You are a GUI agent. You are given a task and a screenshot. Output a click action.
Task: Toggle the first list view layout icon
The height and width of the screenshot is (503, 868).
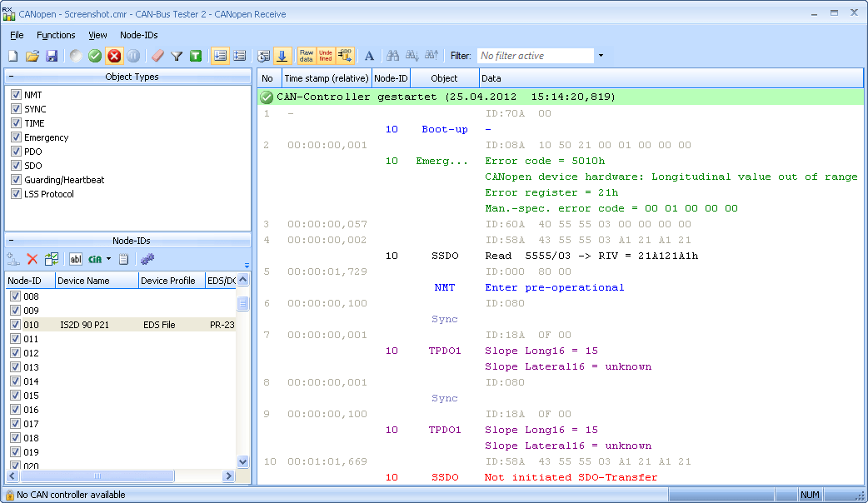(x=220, y=56)
